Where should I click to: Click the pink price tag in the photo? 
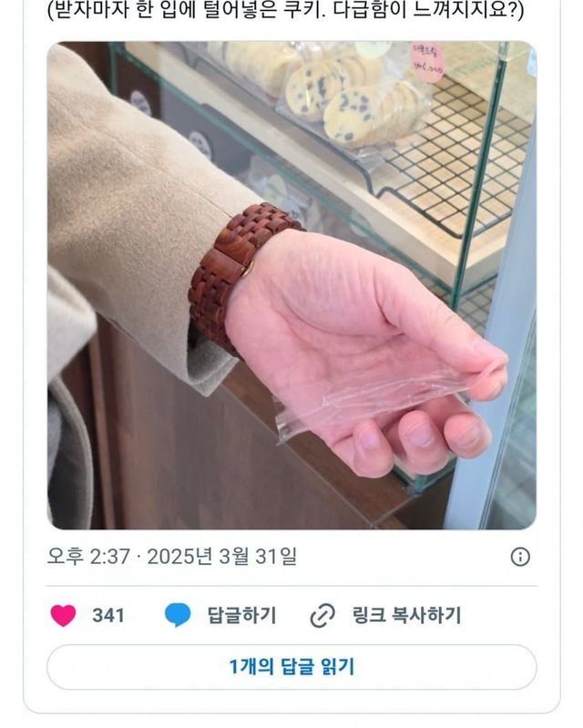point(426,60)
